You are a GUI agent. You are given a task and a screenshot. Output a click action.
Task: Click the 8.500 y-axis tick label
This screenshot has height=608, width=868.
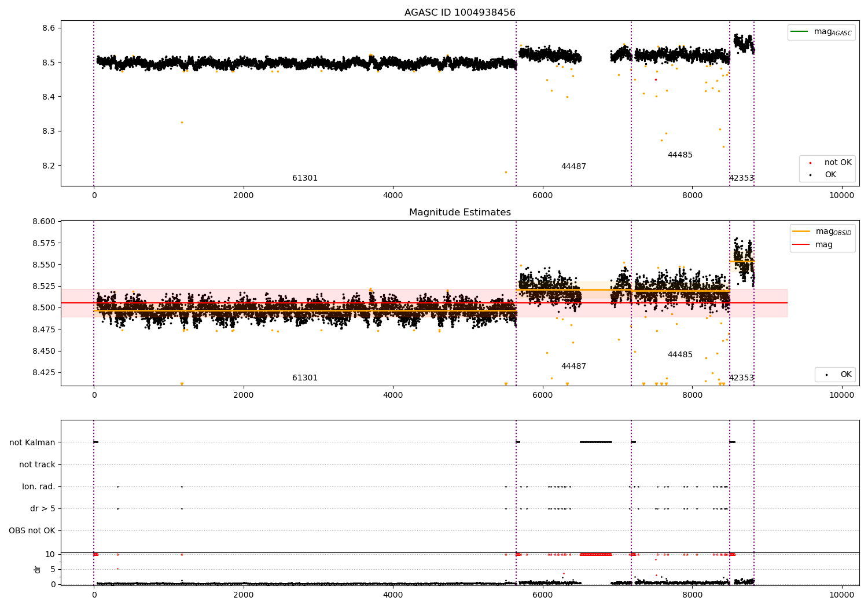pos(43,308)
